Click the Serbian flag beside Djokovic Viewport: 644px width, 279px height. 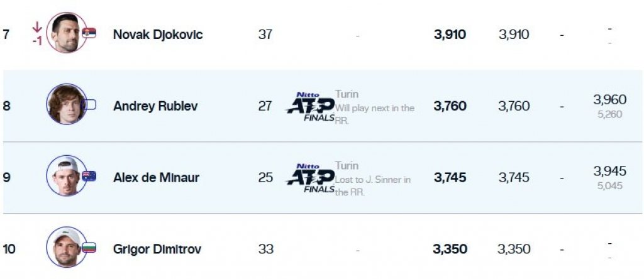(x=89, y=33)
